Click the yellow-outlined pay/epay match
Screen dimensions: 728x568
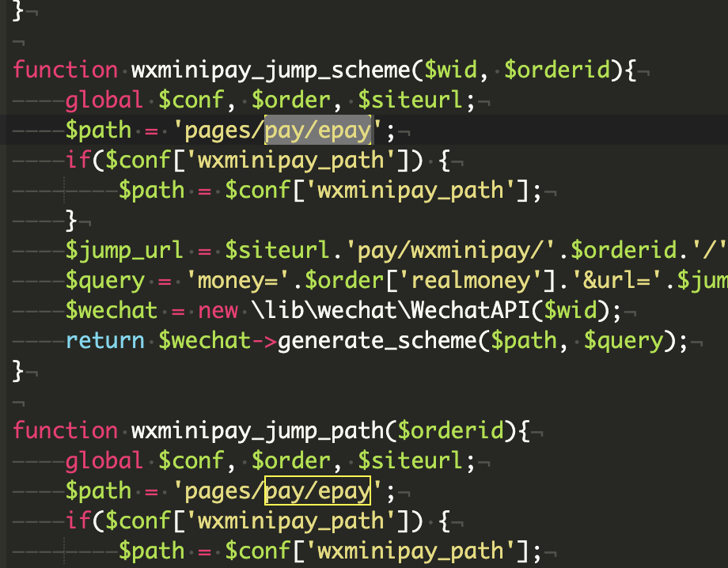(x=317, y=491)
